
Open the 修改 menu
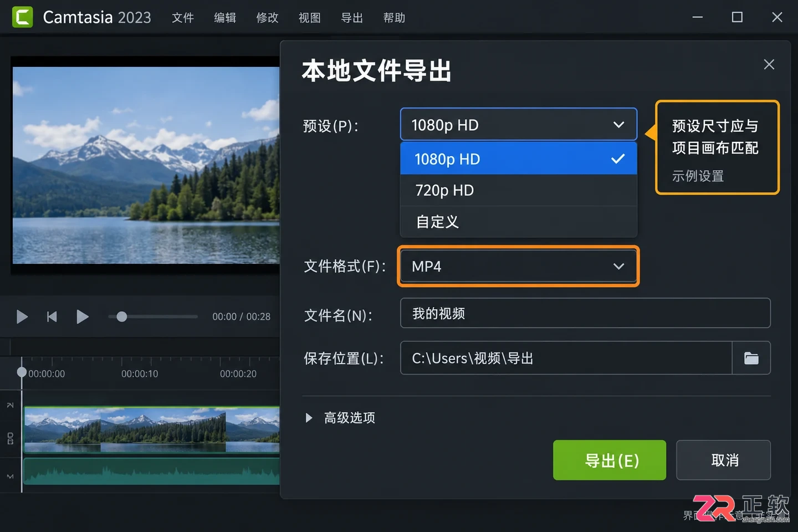pyautogui.click(x=267, y=18)
